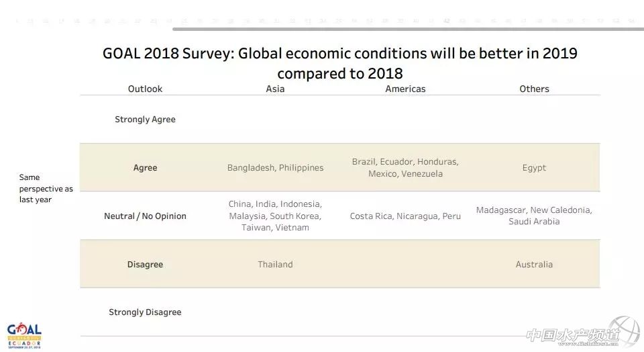
Task: Click the highlighted page number 42
Action: (x=447, y=21)
